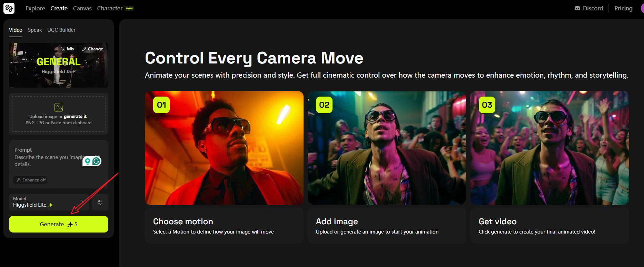The image size is (644, 267).
Task: Click the 'generate it' link
Action: tap(75, 117)
